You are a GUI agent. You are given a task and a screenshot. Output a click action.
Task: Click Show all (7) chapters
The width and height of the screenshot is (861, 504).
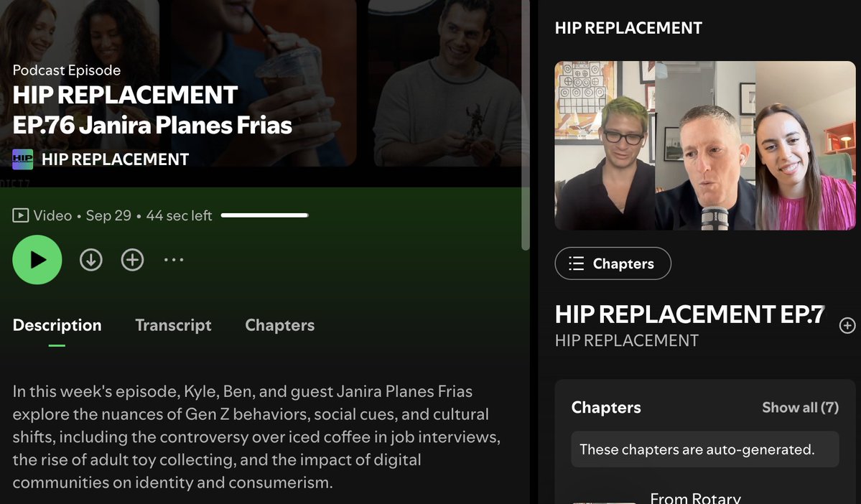point(800,407)
